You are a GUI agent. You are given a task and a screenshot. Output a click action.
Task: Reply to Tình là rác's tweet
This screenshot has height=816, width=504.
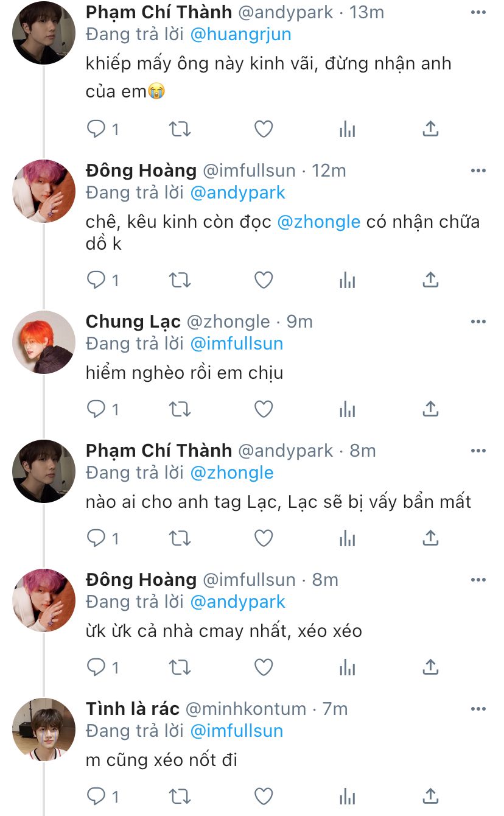click(97, 797)
